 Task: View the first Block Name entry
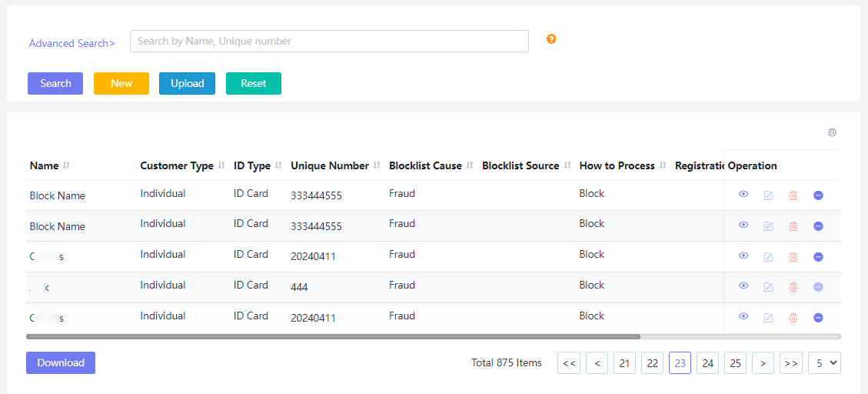pos(743,195)
